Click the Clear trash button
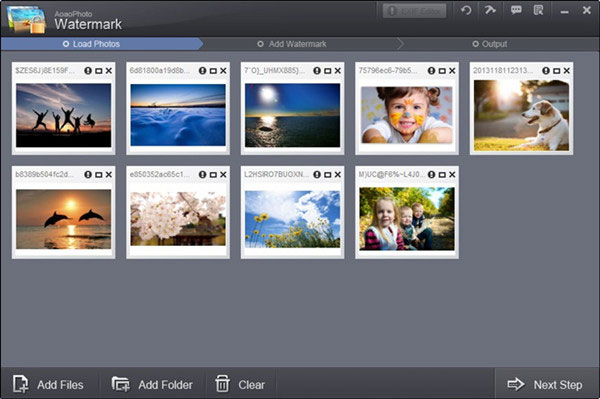600x399 pixels. tap(240, 384)
